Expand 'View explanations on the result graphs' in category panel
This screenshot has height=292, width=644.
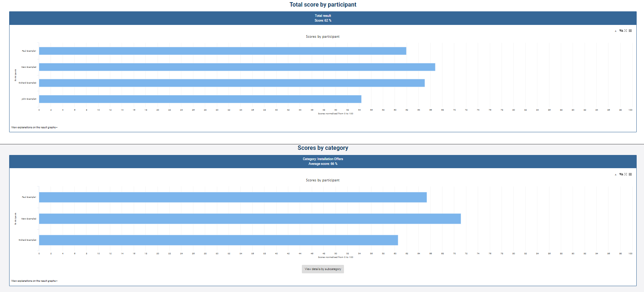[34, 281]
